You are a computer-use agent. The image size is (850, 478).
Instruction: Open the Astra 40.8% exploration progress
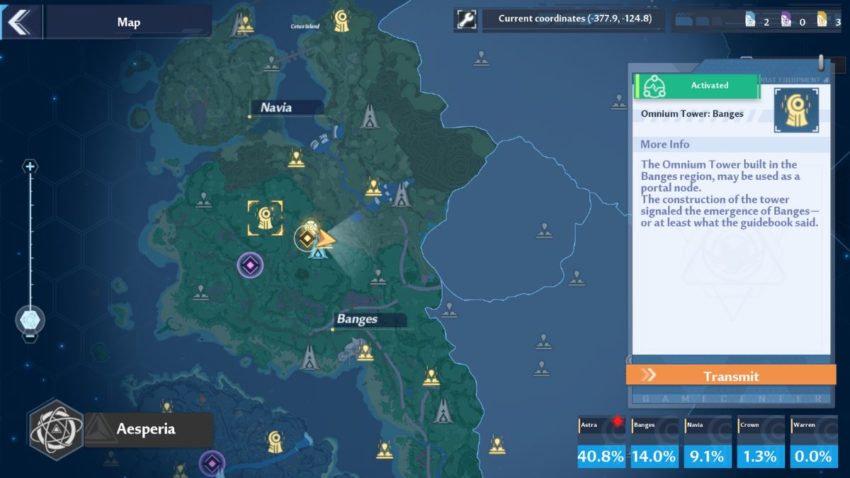point(601,442)
